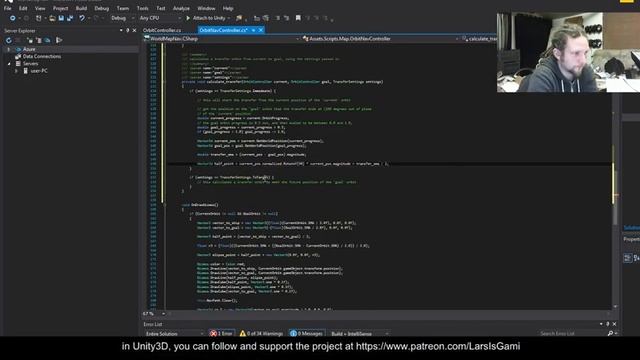Open the Any CPU platform dropdown
The height and width of the screenshot is (360, 640).
[160, 18]
